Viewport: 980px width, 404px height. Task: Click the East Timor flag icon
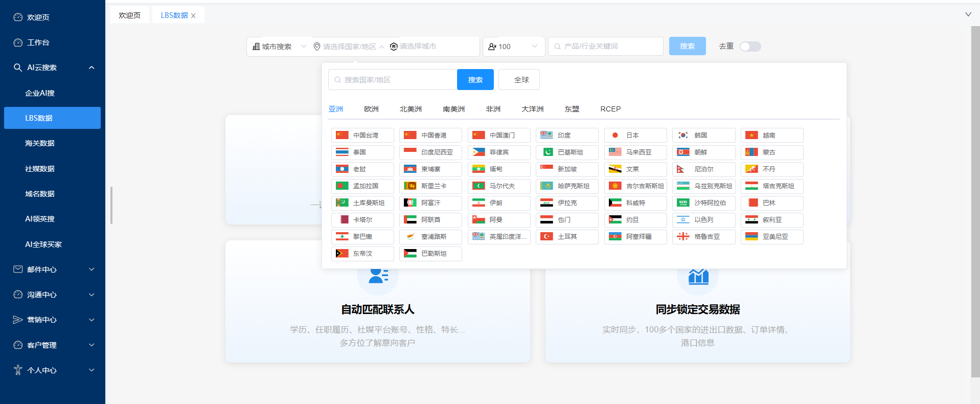pyautogui.click(x=342, y=253)
